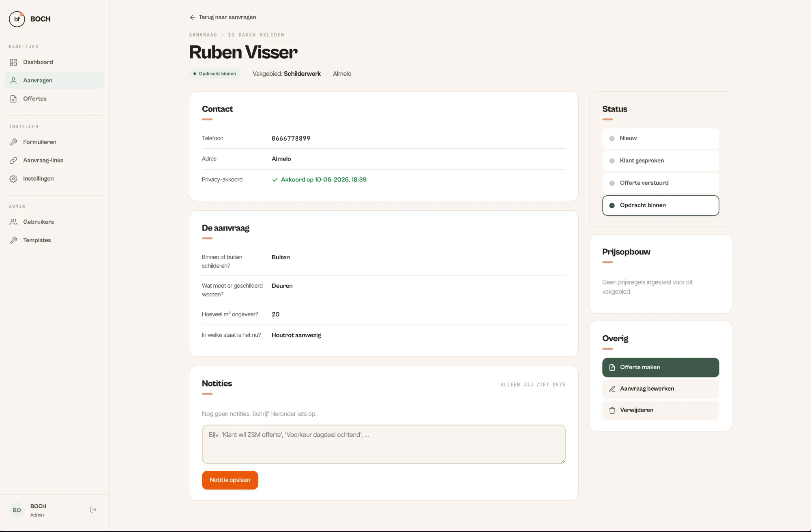Navigate to Aanvraag-links
Screen dimensions: 811x532
pyautogui.click(x=54, y=160)
